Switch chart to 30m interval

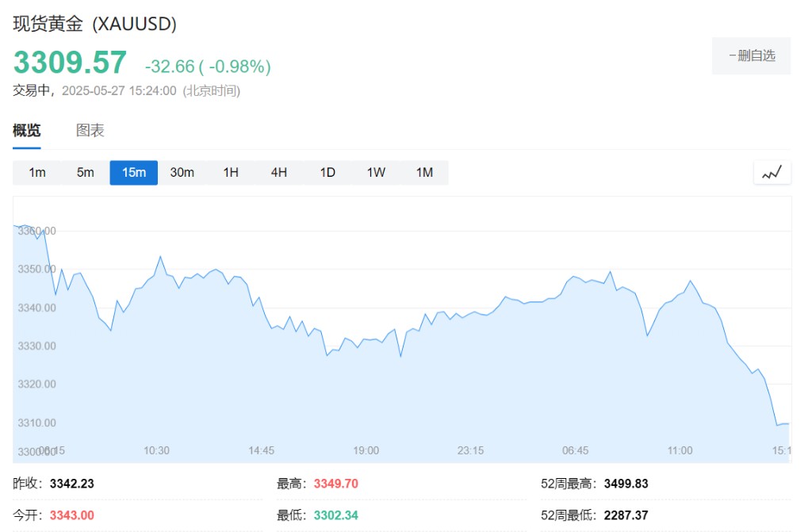point(182,173)
